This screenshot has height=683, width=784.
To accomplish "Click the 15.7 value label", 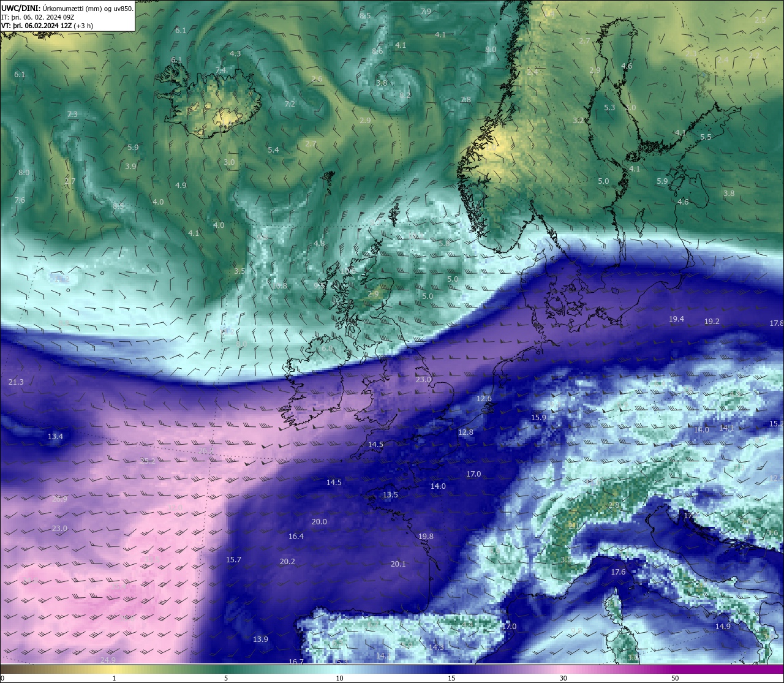I will click(x=233, y=560).
